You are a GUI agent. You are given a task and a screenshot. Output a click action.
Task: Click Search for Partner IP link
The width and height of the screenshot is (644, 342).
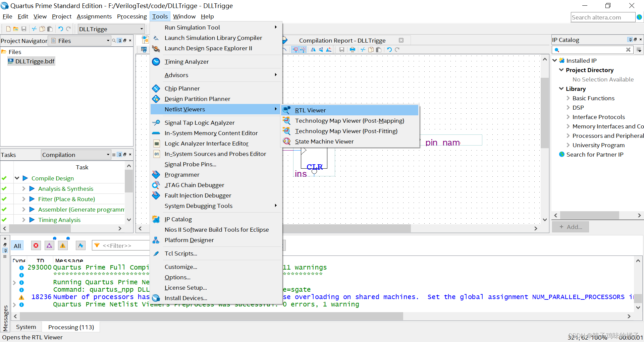click(x=595, y=155)
